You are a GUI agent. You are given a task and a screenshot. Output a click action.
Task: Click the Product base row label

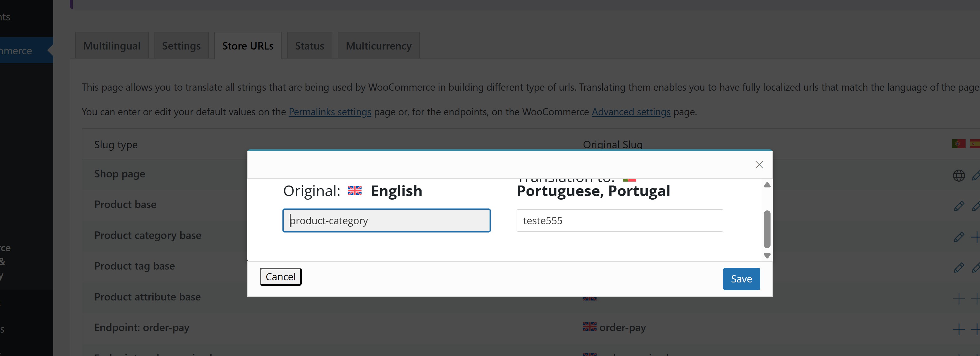[x=125, y=204]
